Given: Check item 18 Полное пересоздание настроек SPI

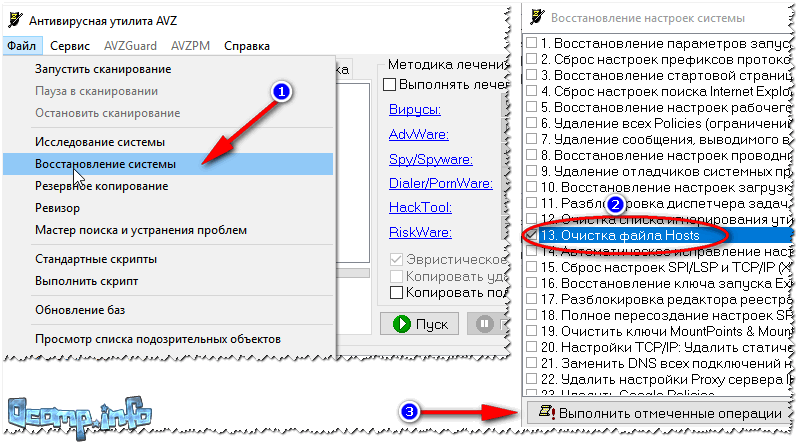Looking at the screenshot, I should tap(532, 315).
